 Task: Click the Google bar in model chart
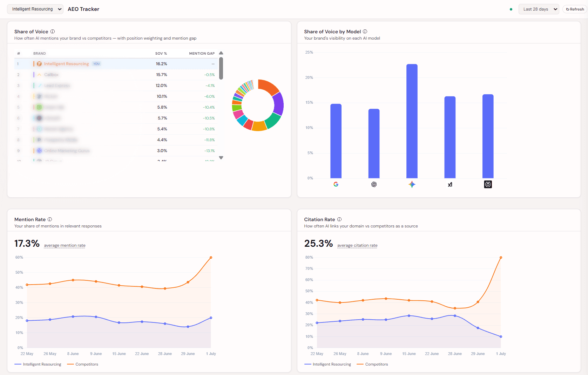(x=336, y=141)
